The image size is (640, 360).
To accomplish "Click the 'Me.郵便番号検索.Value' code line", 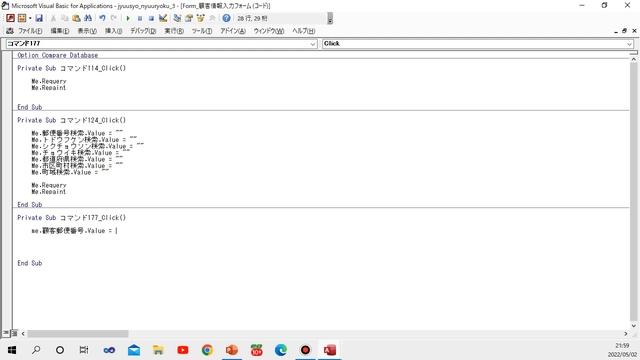I will coord(77,133).
